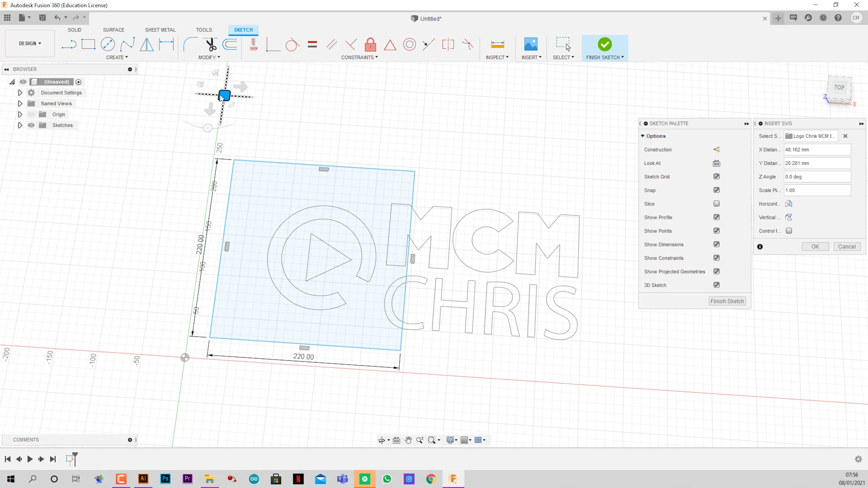This screenshot has width=868, height=488.
Task: Select the Trim scissors tool
Action: (211, 44)
